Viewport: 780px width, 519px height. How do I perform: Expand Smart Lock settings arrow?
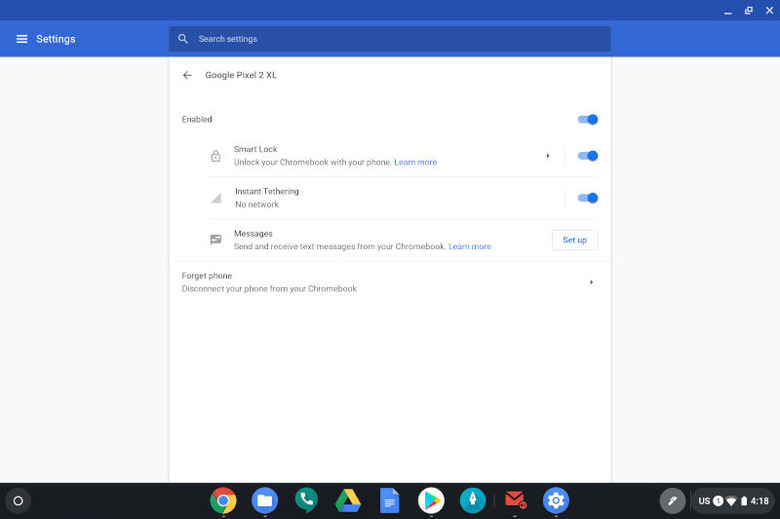coord(548,156)
